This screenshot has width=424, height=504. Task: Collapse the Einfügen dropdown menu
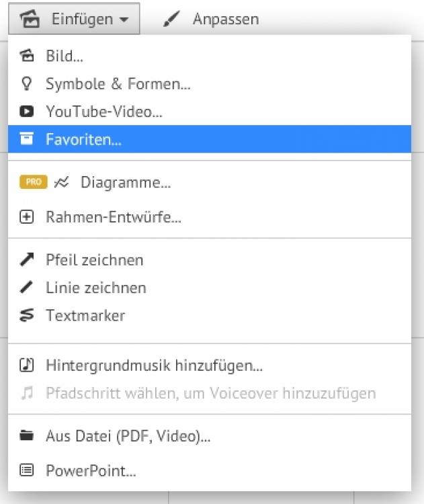tap(74, 19)
